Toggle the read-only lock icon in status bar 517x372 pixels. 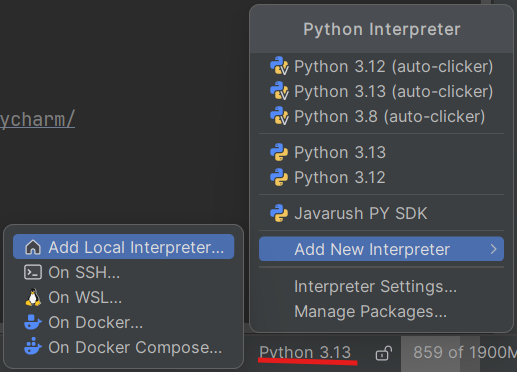(383, 353)
